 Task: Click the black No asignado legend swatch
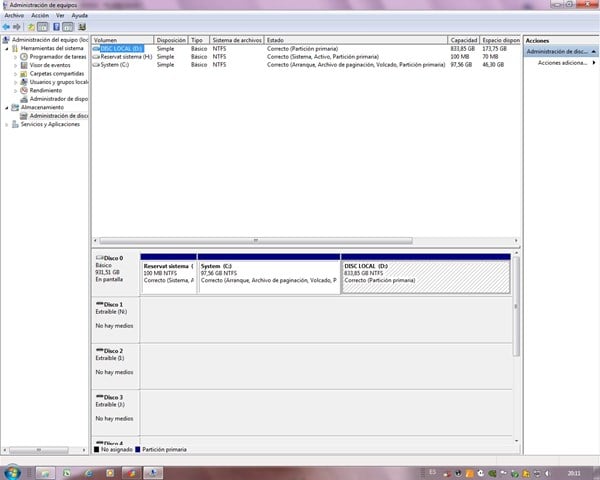[96, 449]
